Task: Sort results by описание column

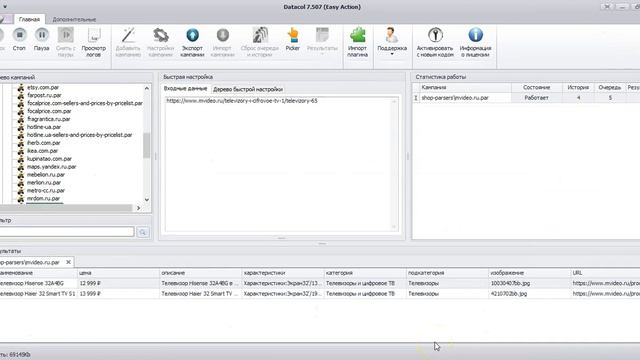Action: click(x=200, y=273)
